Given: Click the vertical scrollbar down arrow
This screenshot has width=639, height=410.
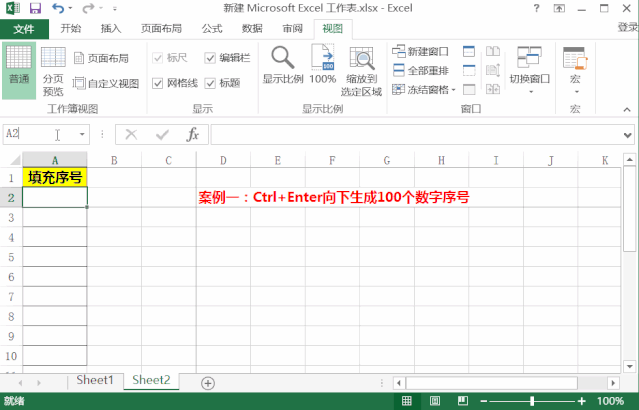Looking at the screenshot, I should pyautogui.click(x=630, y=366).
